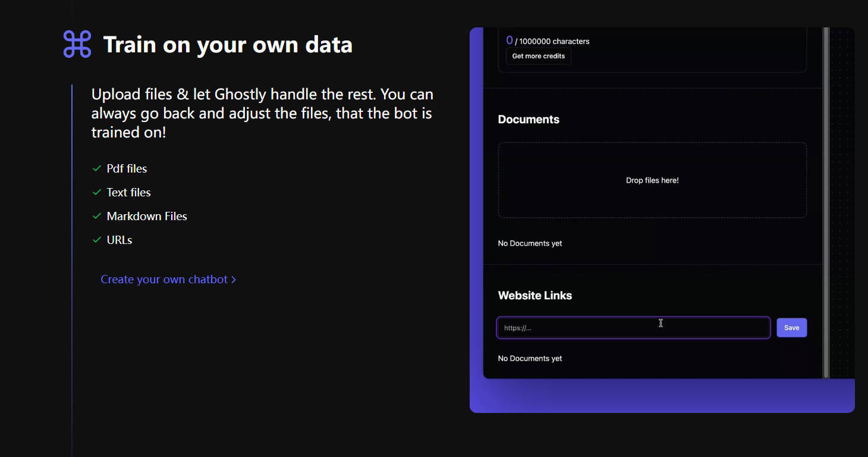Click the chevron after Create your own chatbot
Image resolution: width=868 pixels, height=457 pixels.
pyautogui.click(x=234, y=279)
